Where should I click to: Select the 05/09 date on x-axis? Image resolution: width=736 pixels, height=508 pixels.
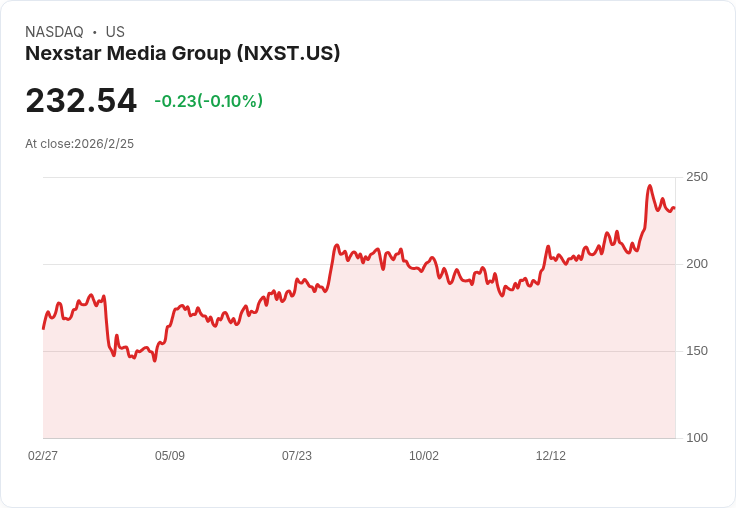point(170,456)
